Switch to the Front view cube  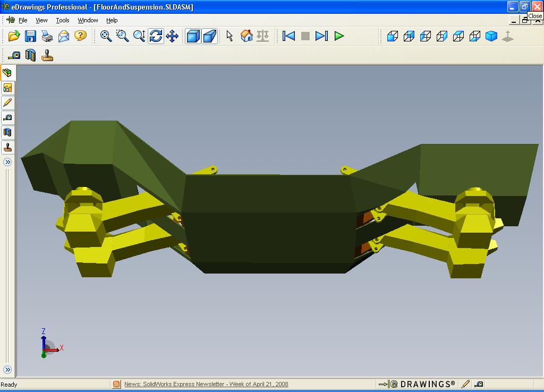393,36
